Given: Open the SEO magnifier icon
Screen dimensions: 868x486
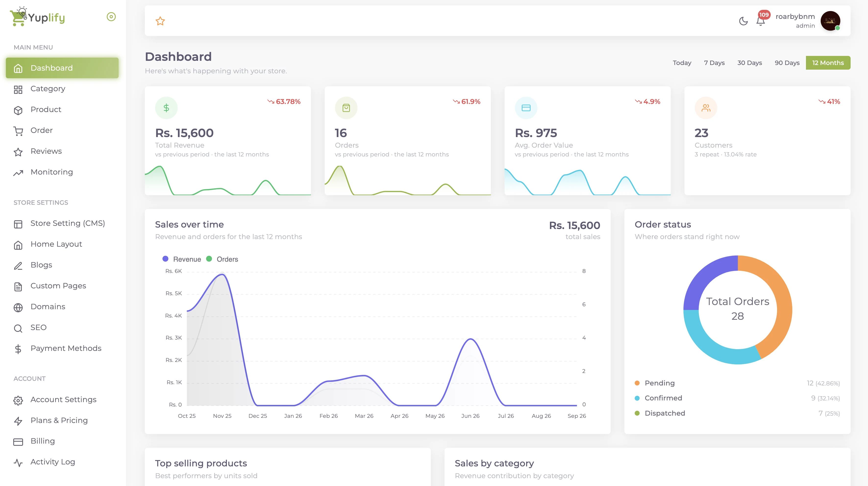Looking at the screenshot, I should [18, 328].
